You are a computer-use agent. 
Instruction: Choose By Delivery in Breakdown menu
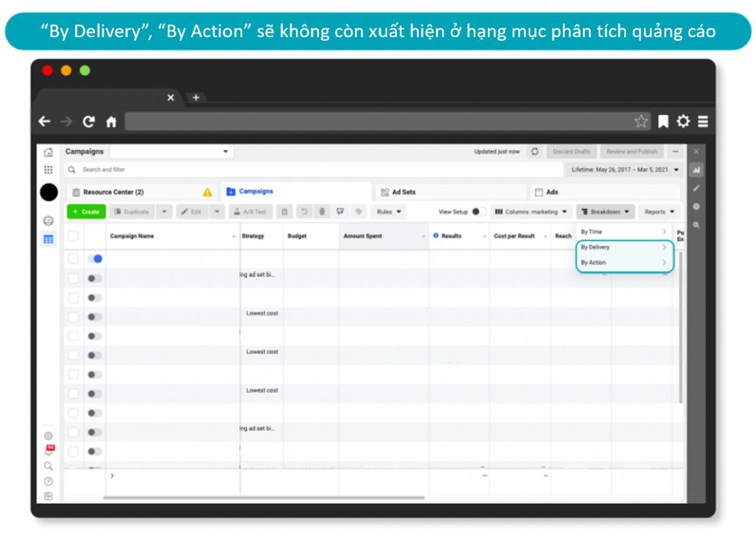tap(624, 247)
